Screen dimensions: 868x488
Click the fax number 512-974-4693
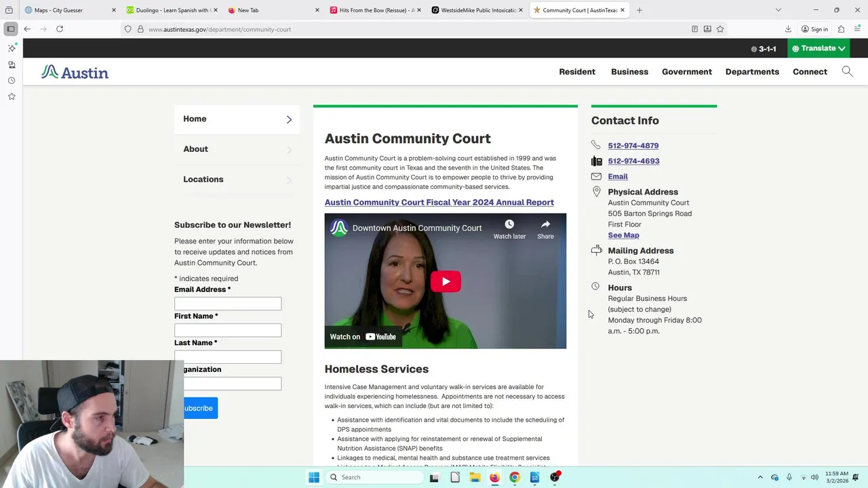click(x=633, y=161)
